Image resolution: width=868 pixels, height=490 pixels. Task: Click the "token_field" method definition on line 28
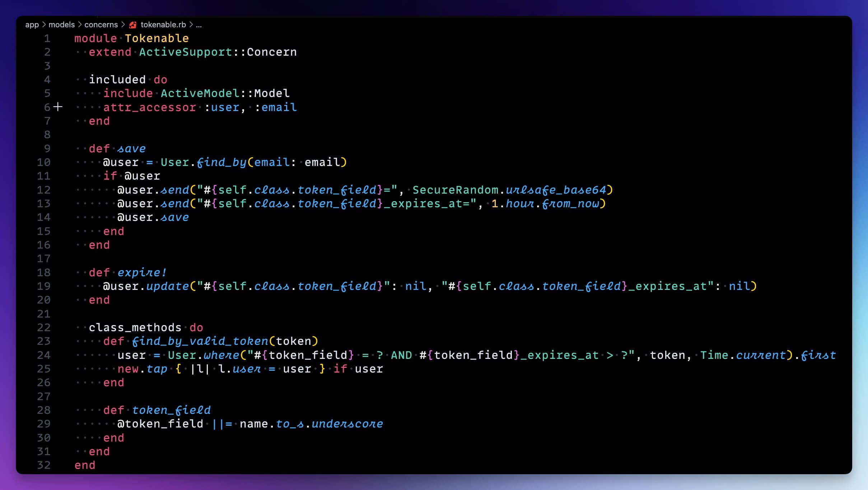(171, 410)
